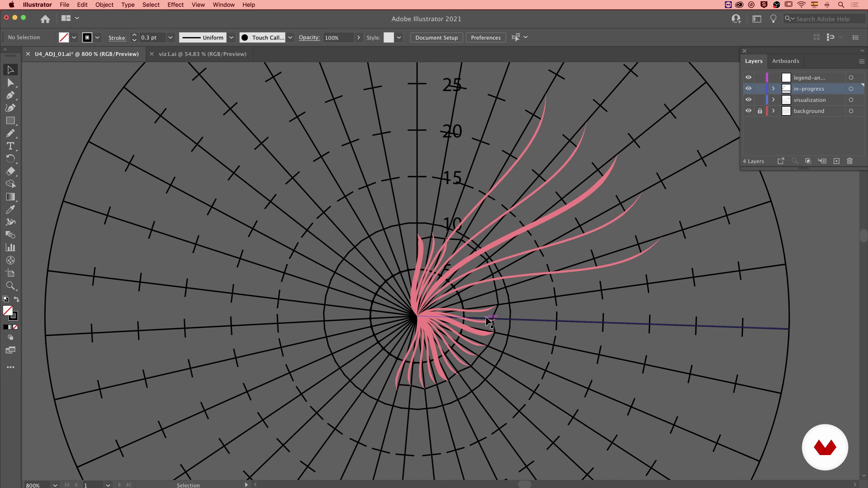Viewport: 868px width, 488px height.
Task: Click Preferences button
Action: 486,37
